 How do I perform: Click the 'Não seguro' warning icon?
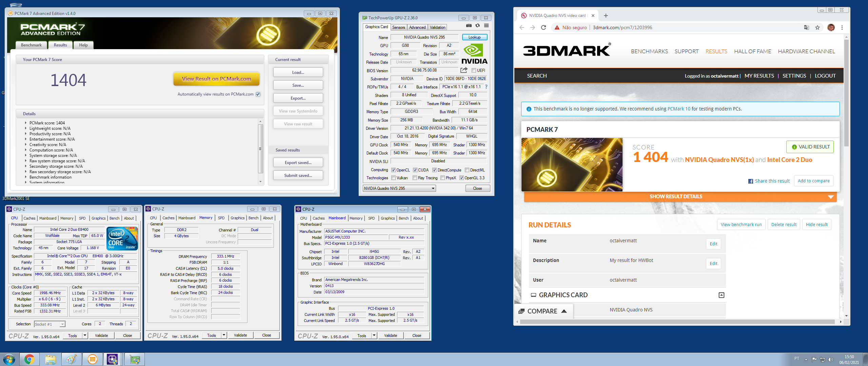pos(557,27)
